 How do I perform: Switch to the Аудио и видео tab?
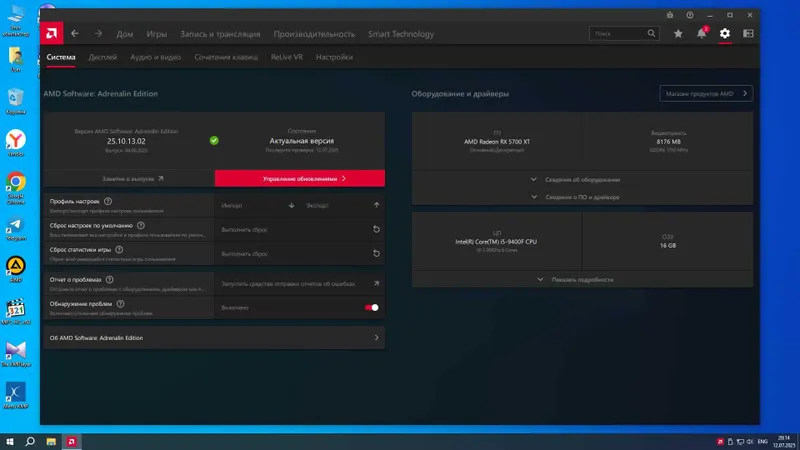pyautogui.click(x=156, y=57)
